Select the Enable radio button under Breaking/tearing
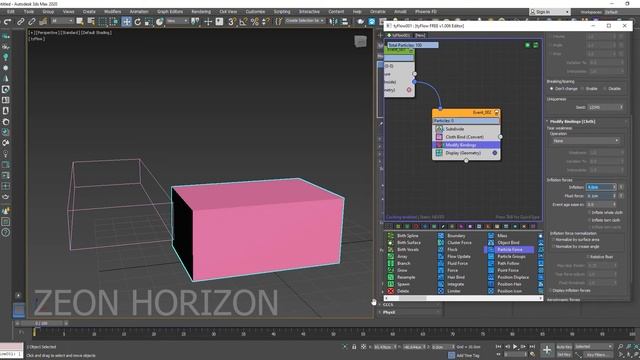The image size is (640, 360). (x=583, y=89)
